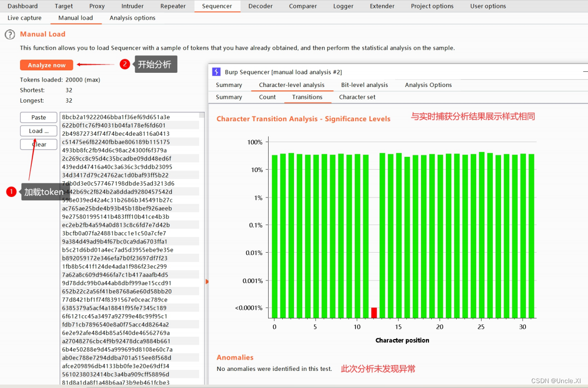588x388 pixels.
Task: Open the Load dialog for tokens
Action: coord(38,130)
